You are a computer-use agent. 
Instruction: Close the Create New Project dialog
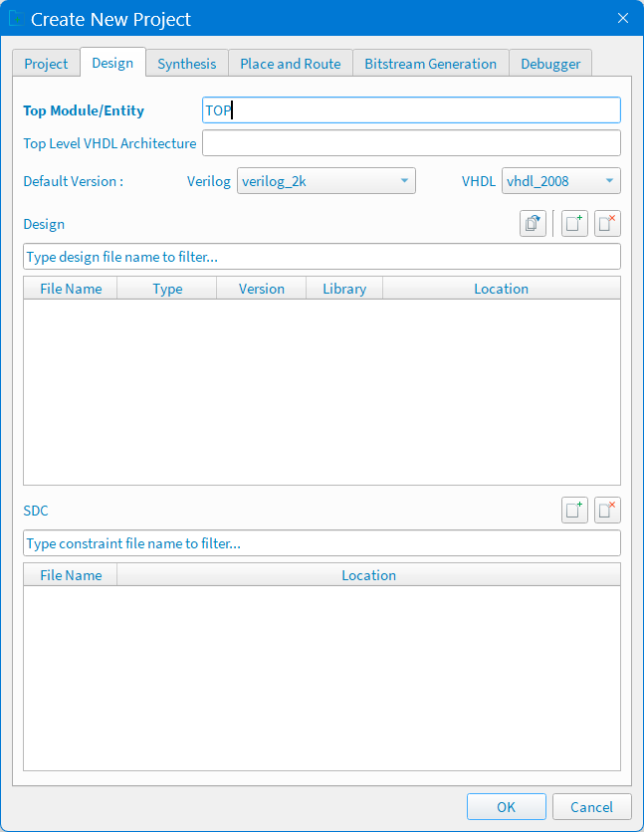623,19
